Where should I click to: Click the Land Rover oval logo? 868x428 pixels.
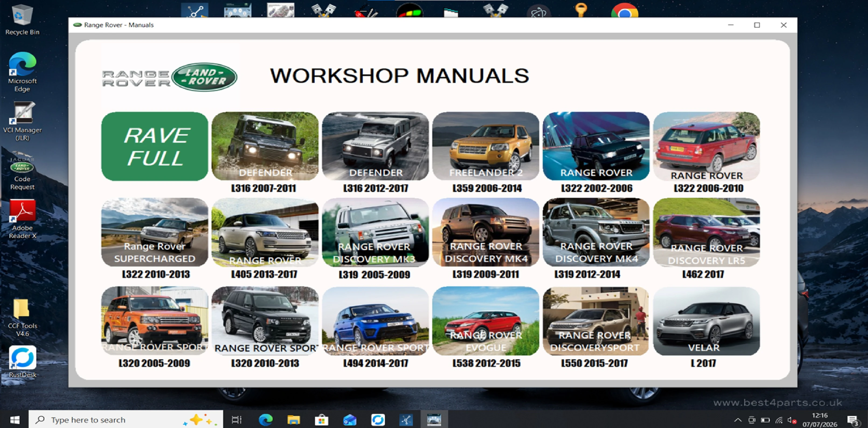tap(204, 77)
